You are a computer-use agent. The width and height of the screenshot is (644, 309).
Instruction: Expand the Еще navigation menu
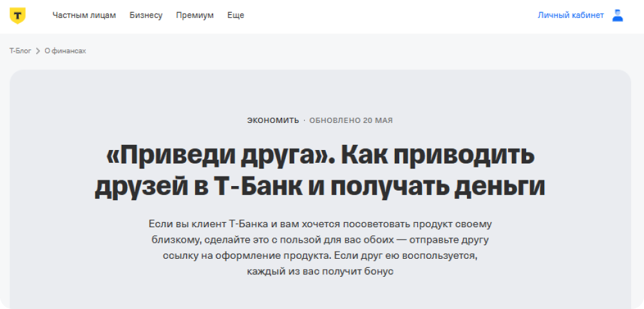pos(236,15)
